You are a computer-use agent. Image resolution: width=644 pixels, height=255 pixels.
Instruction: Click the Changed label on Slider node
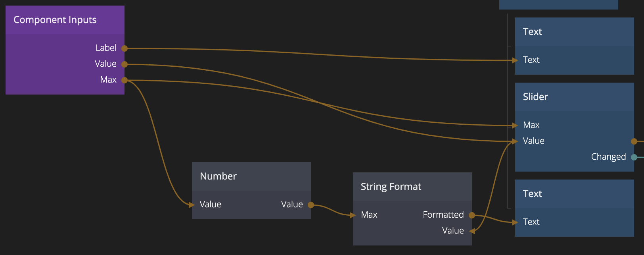tap(608, 157)
